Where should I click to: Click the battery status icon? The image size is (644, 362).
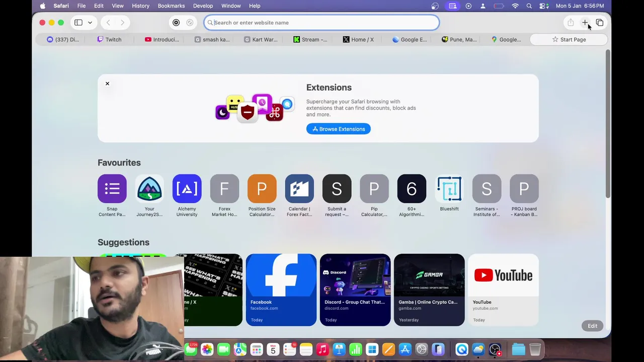click(499, 6)
